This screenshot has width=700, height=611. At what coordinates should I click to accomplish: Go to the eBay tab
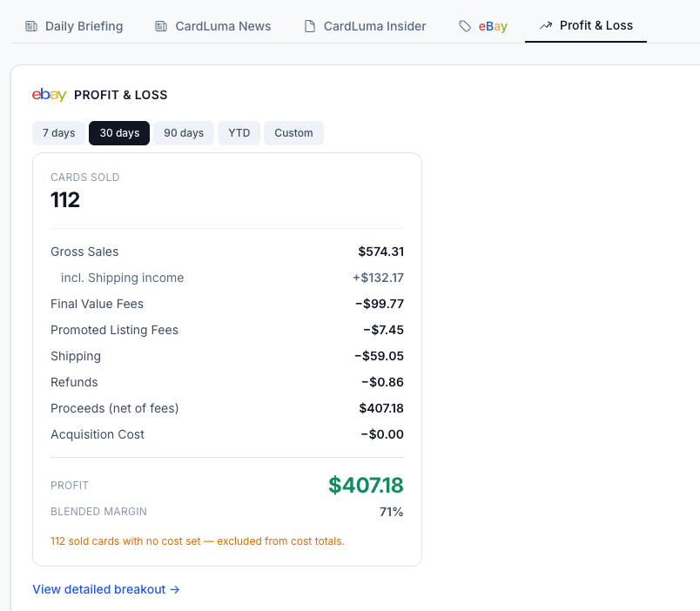click(483, 26)
